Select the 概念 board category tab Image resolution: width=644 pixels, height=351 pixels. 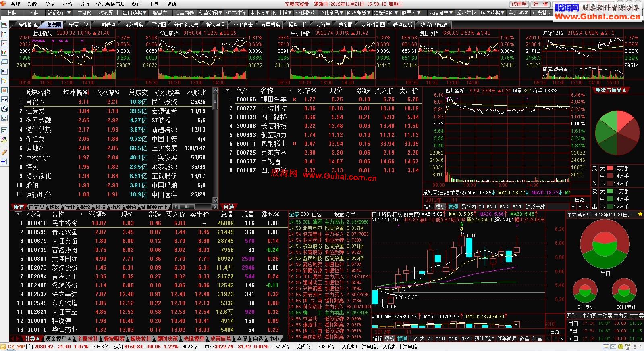click(x=85, y=207)
